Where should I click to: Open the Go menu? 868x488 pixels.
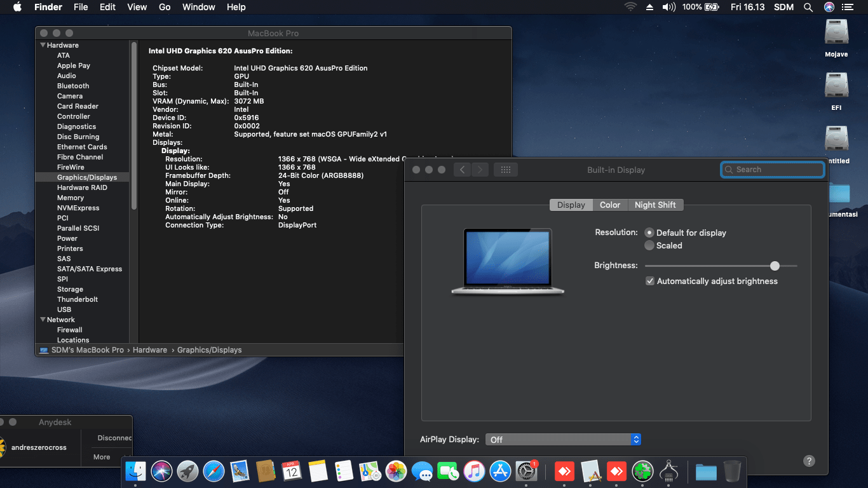[x=165, y=7]
